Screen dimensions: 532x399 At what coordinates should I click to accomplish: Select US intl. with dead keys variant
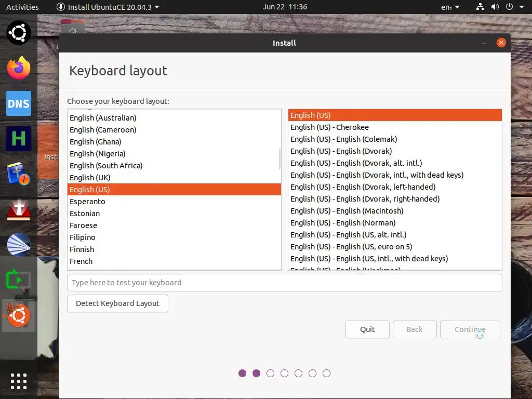point(395,259)
